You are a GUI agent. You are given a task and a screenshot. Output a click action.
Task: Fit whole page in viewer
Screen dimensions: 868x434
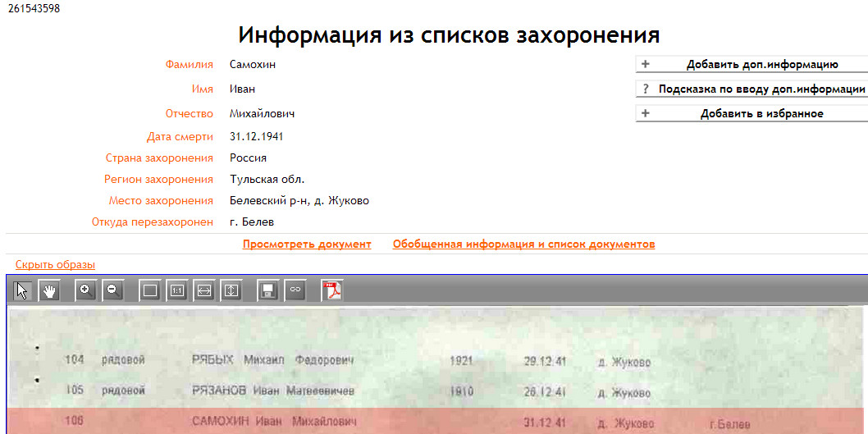tap(149, 290)
